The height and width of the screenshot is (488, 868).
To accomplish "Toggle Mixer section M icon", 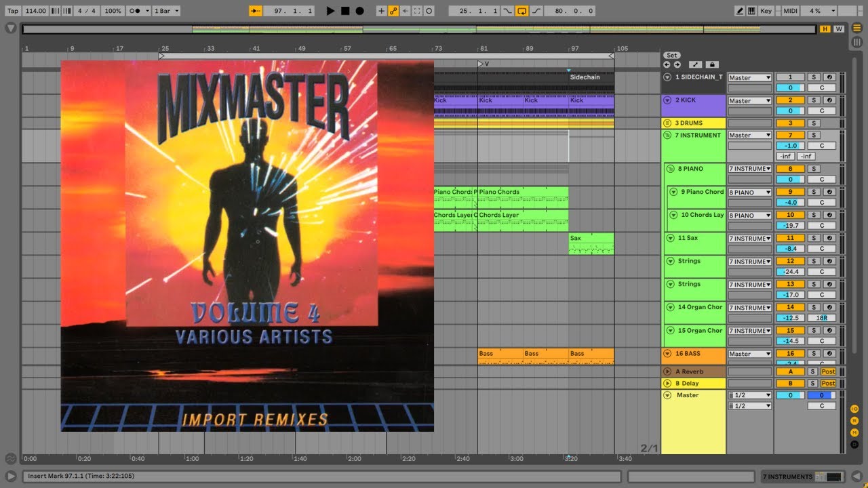I will tap(854, 433).
